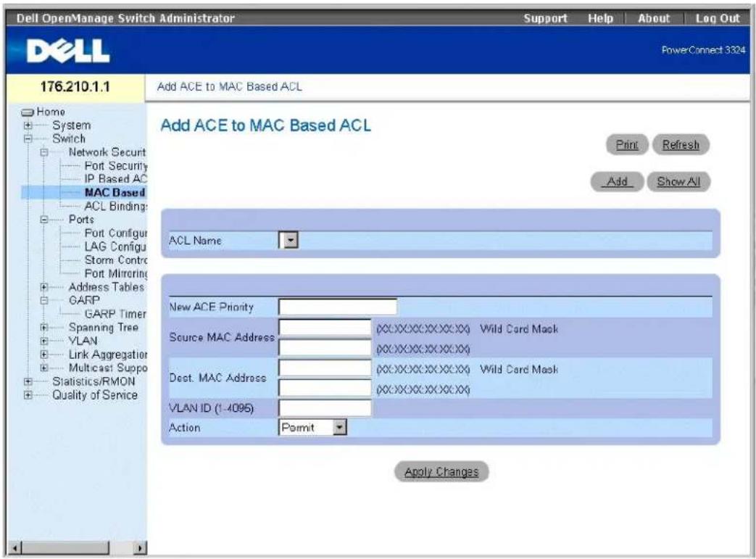Focus the Dest. MAC Wild Card Mask field

[x=325, y=389]
